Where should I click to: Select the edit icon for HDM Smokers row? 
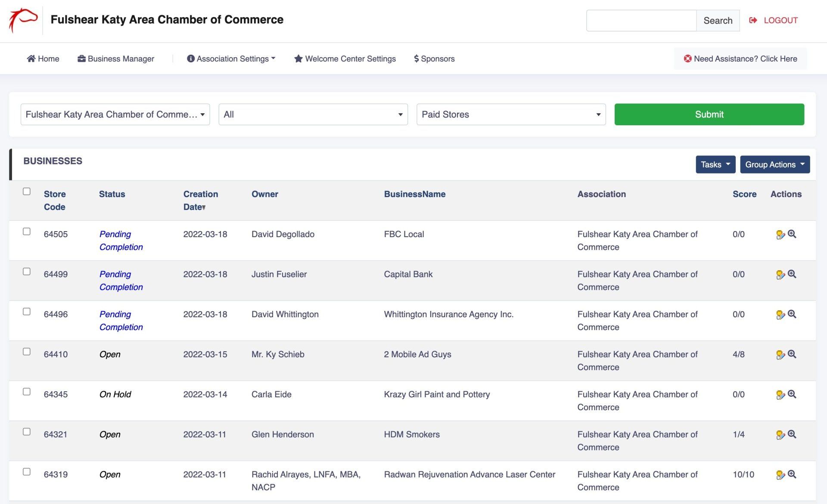(780, 435)
